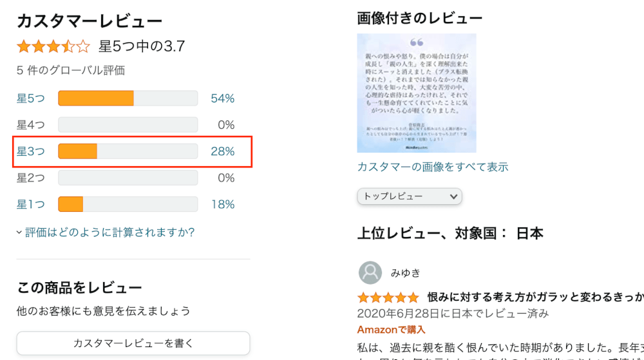Click the 星5つ rating filter link
The image size is (644, 360).
tap(31, 99)
